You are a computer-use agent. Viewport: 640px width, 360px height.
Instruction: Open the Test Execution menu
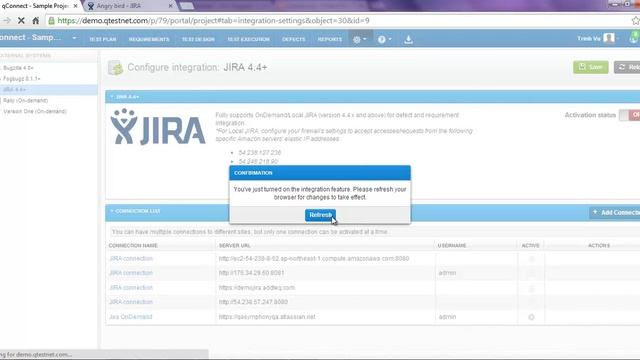pyautogui.click(x=249, y=39)
